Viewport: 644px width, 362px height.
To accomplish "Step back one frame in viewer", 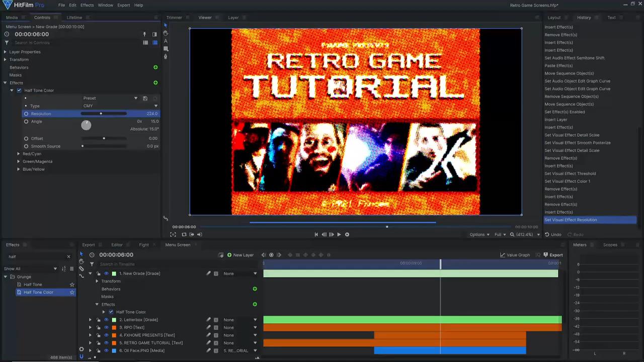I will (x=324, y=234).
